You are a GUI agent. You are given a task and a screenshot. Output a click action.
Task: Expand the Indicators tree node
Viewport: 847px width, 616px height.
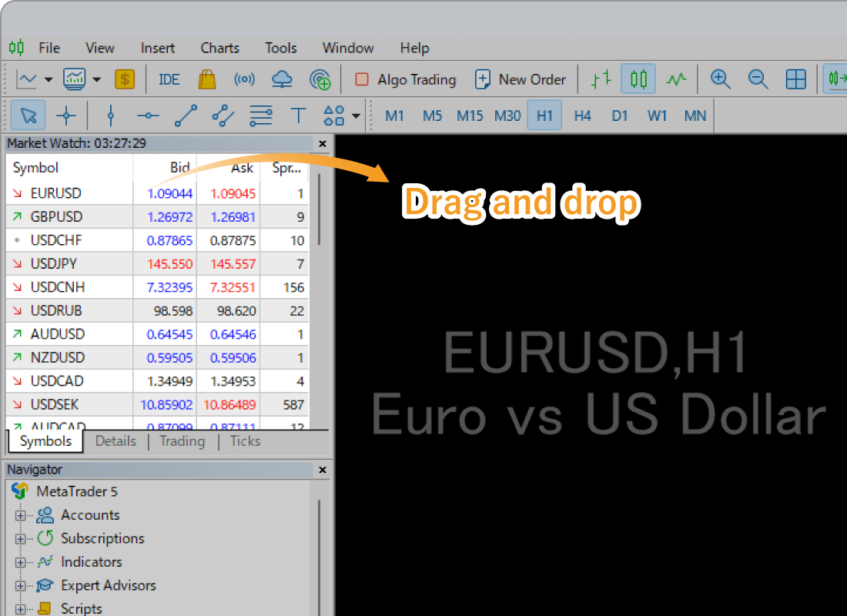pos(20,563)
